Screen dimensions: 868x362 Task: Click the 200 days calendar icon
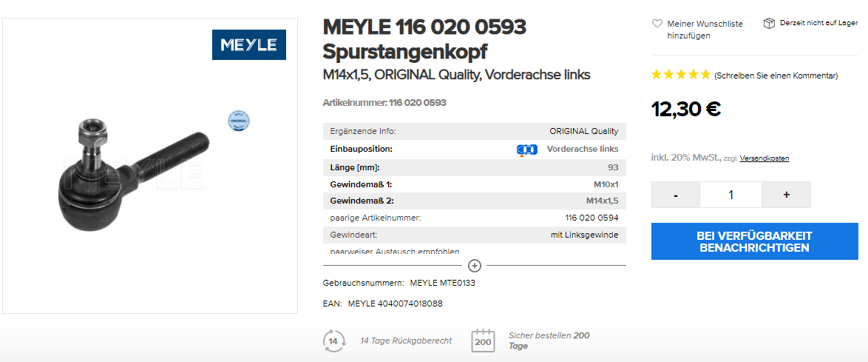483,341
